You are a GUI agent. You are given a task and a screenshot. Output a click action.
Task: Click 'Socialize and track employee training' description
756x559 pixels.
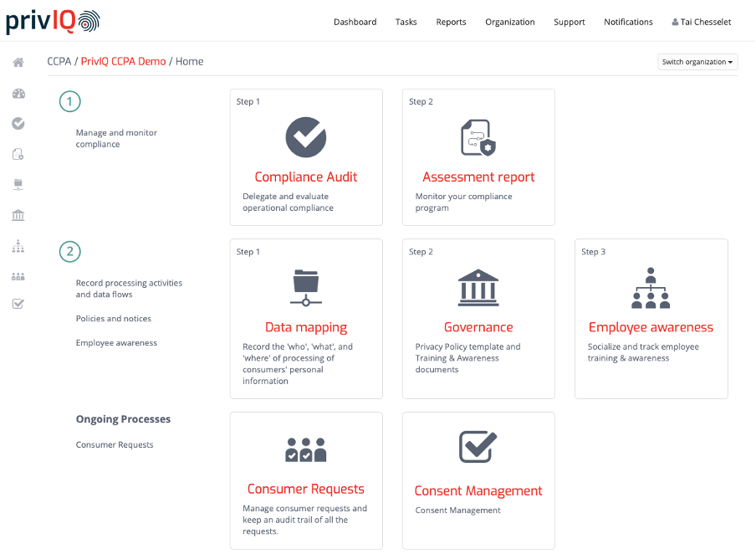click(643, 352)
